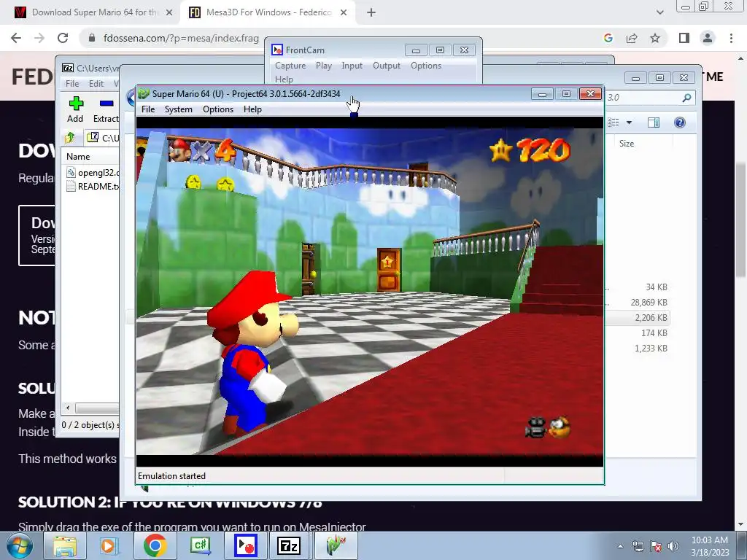Select the 2,206 KB file row
Viewport: 747px width, 560px height.
tap(638, 318)
